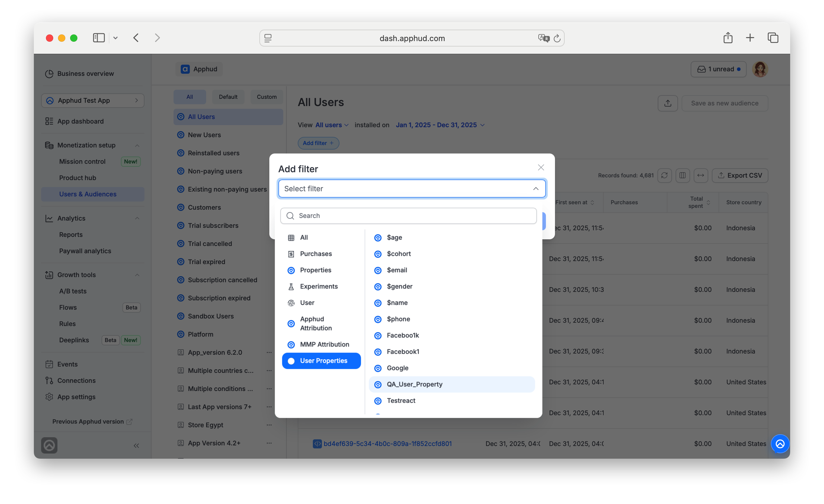824x504 pixels.
Task: Select the Experiments filter category
Action: coord(321,286)
